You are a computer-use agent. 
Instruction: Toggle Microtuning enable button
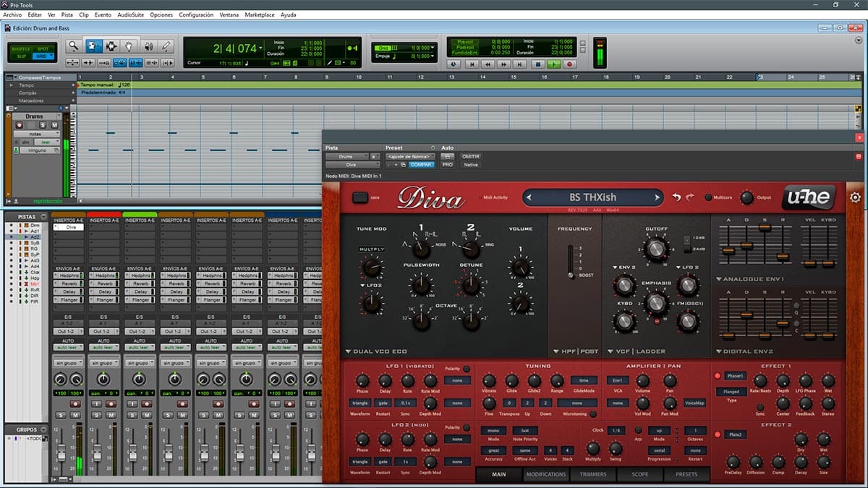(593, 414)
